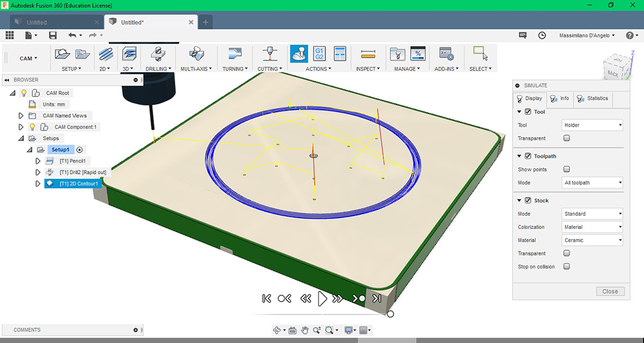
Task: Create a new setup with the Setup icon
Action: coord(62,54)
